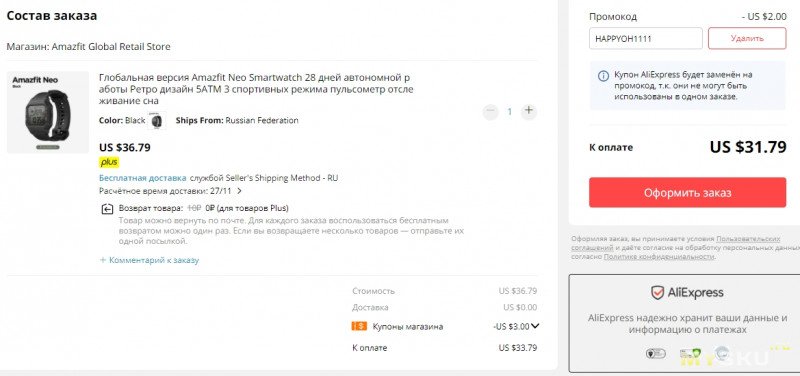Click the yellow Plus badge
Image resolution: width=800 pixels, height=376 pixels.
click(109, 163)
